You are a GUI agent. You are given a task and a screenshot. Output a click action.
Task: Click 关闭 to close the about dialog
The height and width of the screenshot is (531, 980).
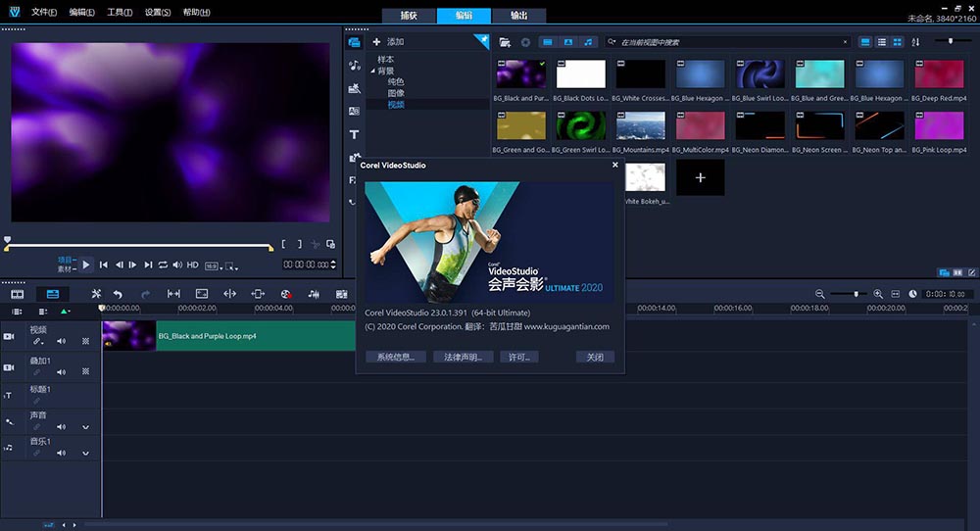pos(595,357)
